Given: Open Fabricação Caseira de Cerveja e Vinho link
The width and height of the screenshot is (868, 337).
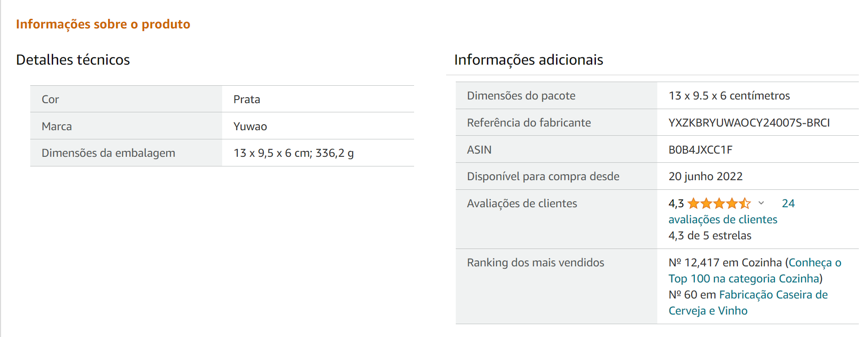Looking at the screenshot, I should click(x=748, y=303).
